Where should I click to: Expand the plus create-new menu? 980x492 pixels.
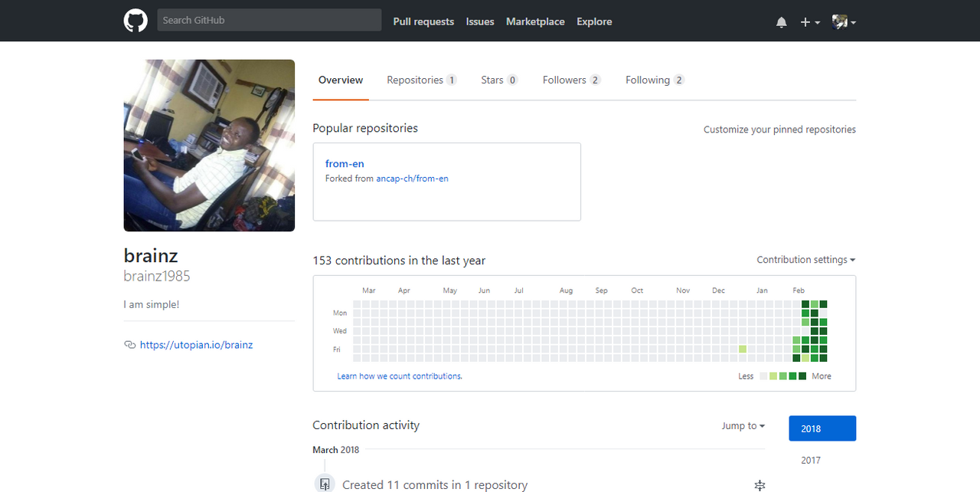(810, 22)
